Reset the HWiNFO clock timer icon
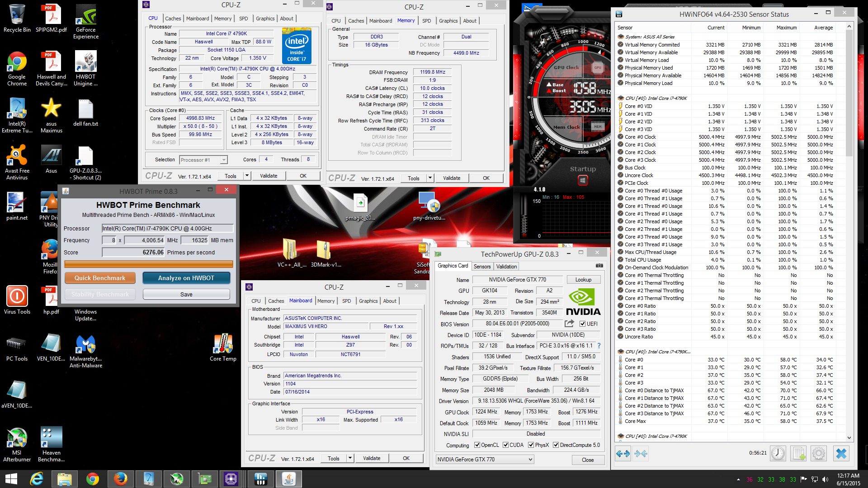Image resolution: width=868 pixels, height=488 pixels. [x=778, y=453]
